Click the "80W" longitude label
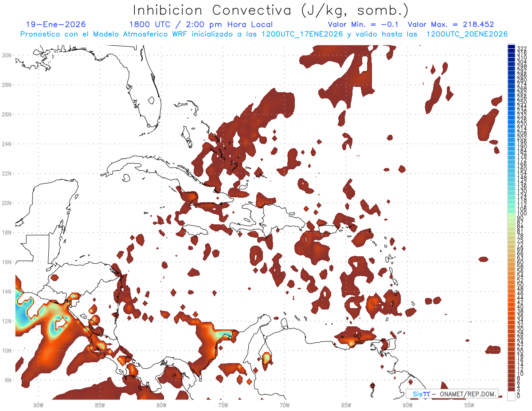This screenshot has width=532, height=411. pyautogui.click(x=161, y=405)
